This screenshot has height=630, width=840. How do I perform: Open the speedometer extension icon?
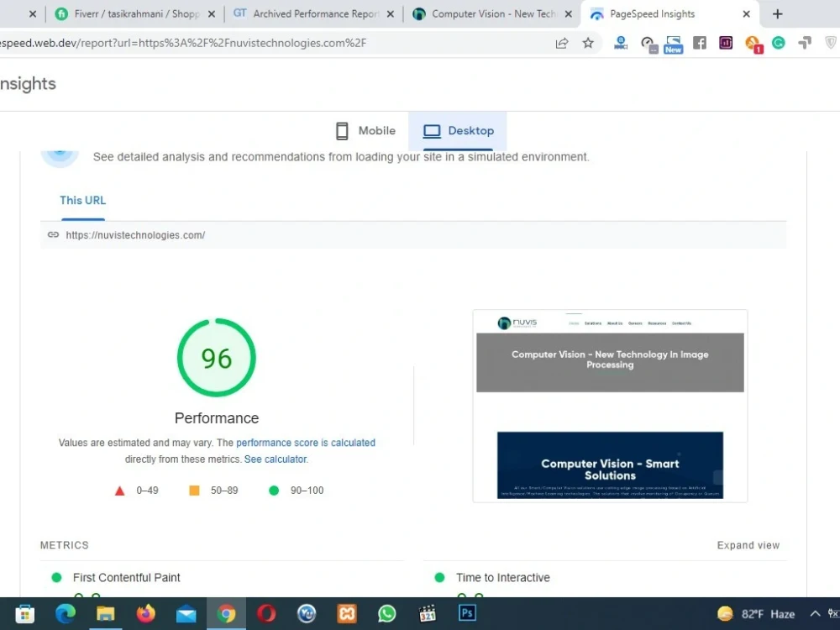click(648, 44)
